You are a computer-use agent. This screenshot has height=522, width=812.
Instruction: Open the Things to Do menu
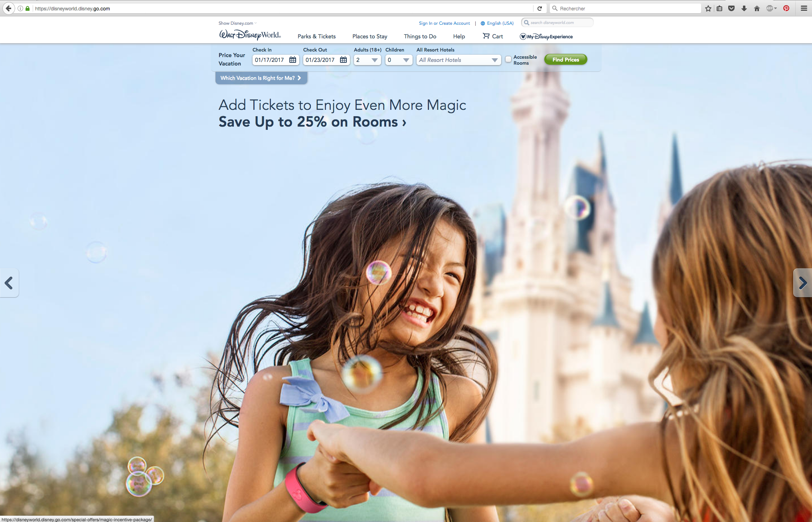click(420, 36)
